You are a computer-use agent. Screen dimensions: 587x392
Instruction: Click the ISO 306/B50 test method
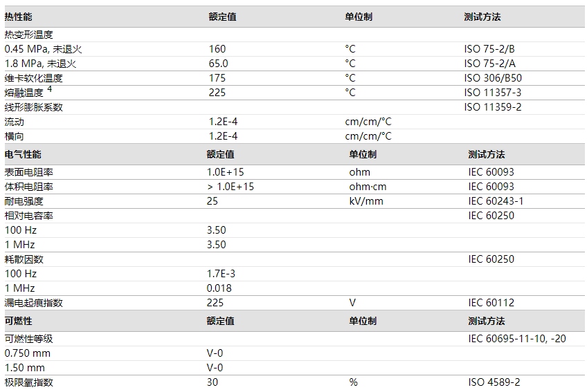493,78
